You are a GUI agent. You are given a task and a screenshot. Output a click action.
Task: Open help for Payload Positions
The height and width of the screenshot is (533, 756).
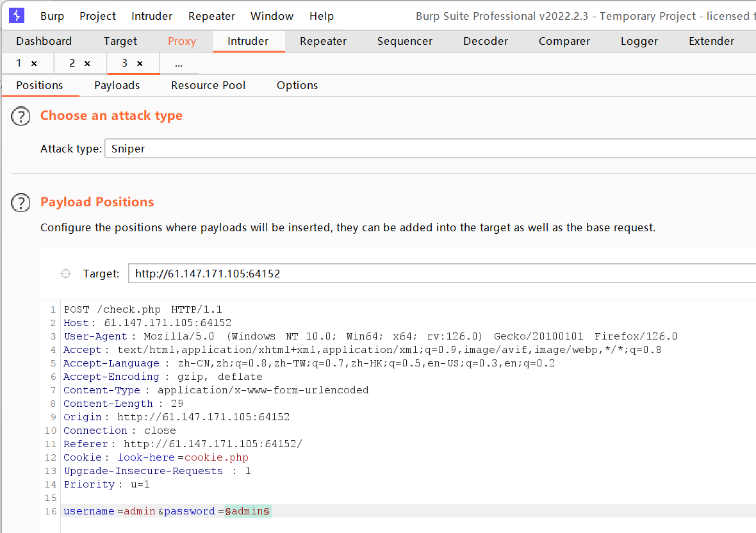click(21, 202)
